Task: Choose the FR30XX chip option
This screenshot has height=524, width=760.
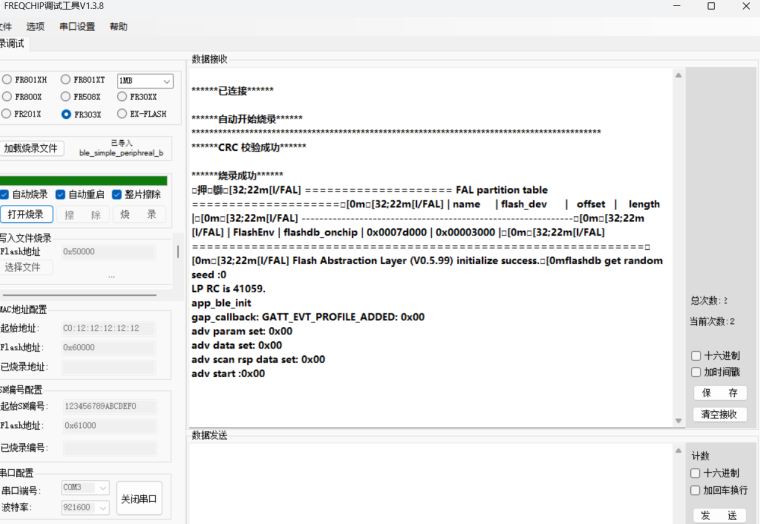Action: click(124, 97)
